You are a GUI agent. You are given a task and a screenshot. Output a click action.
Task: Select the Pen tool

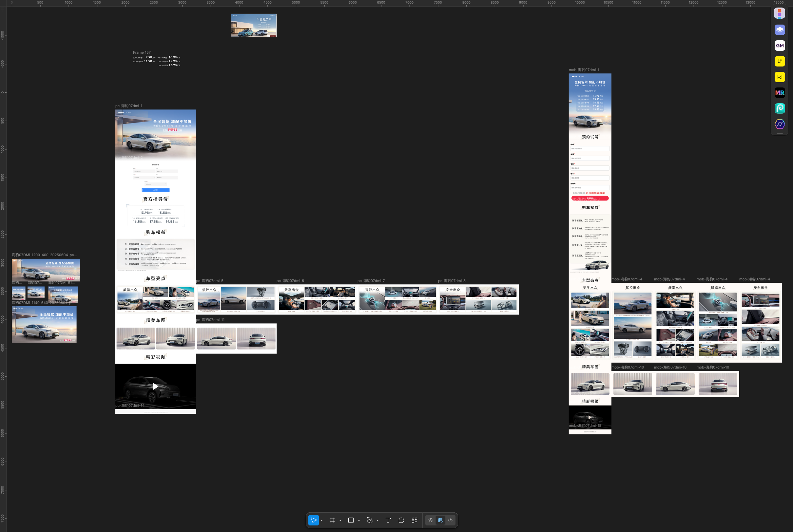pos(370,520)
